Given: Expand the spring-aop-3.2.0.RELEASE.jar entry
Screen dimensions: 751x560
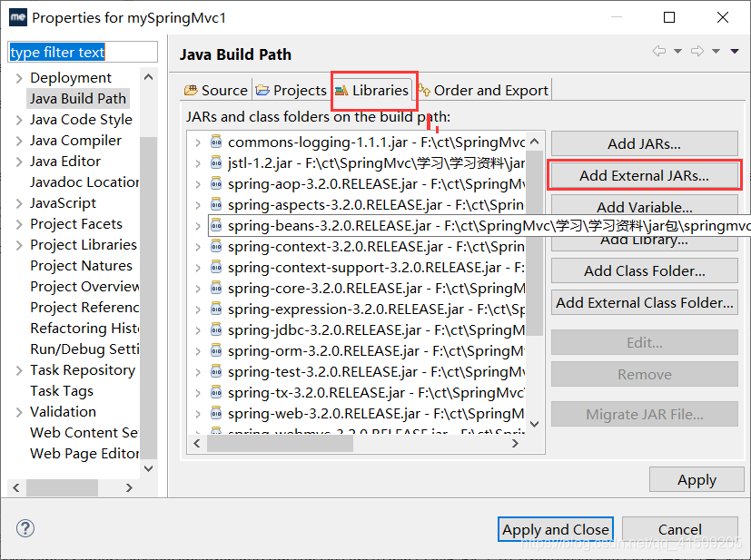Looking at the screenshot, I should tap(198, 184).
